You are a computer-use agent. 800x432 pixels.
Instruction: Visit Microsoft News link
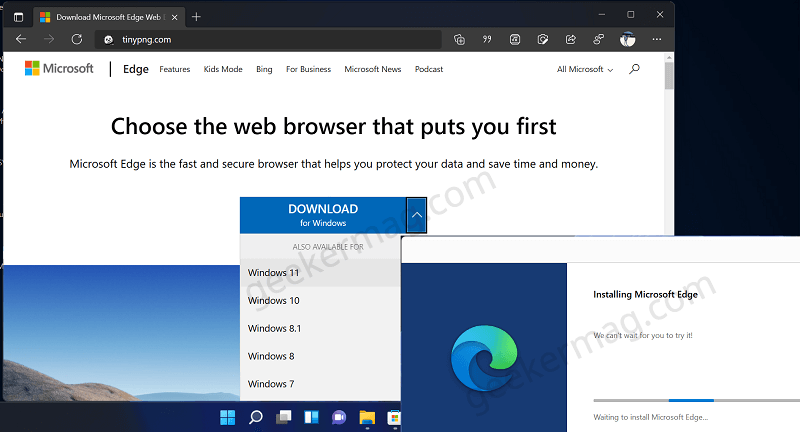372,69
